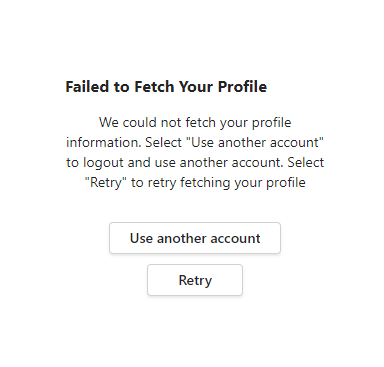The width and height of the screenshot is (384, 367).
Task: Choose Use another account to sign out
Action: tap(195, 238)
